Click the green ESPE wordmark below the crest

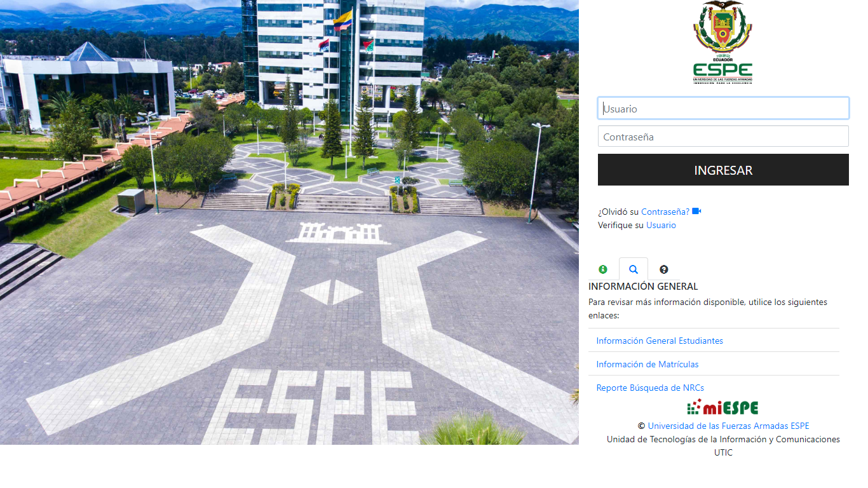tap(723, 69)
